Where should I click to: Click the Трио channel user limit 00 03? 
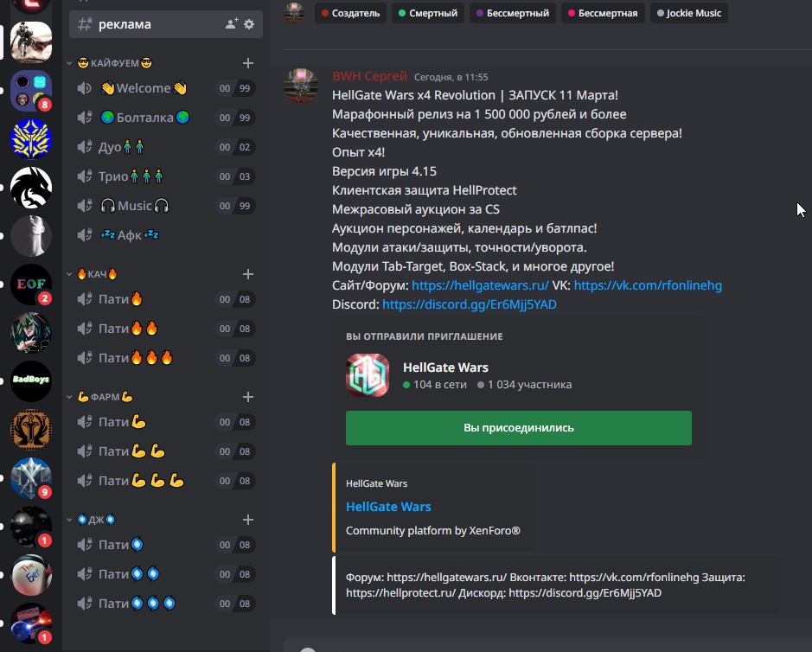click(x=235, y=176)
